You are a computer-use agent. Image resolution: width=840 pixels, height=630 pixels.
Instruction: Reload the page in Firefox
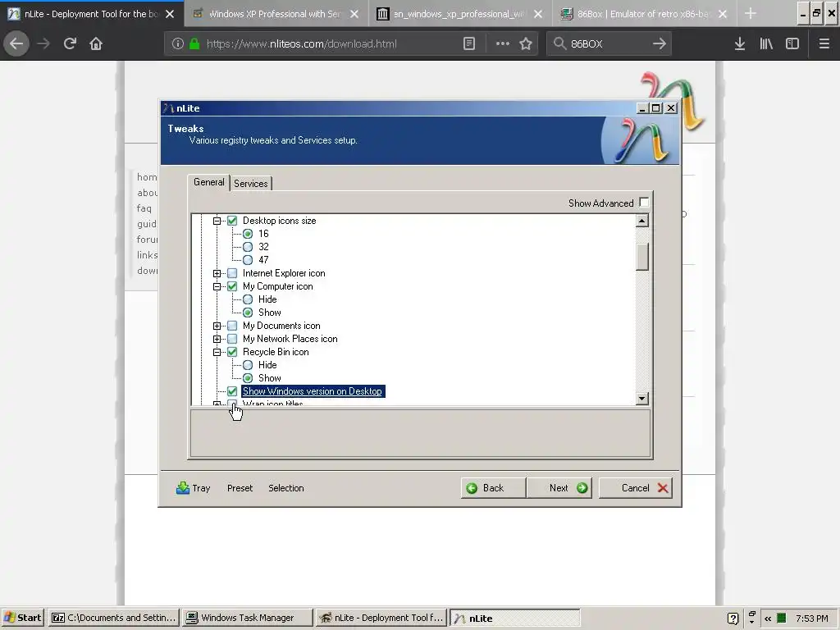(70, 43)
